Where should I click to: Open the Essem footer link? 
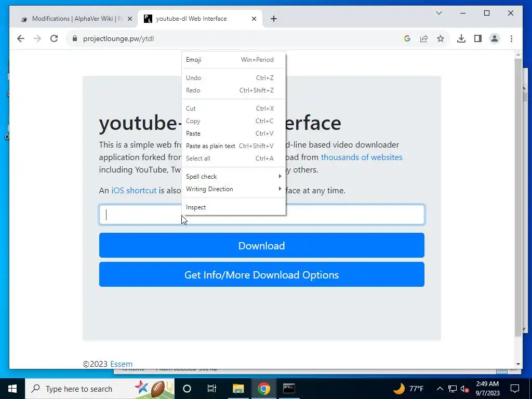[121, 364]
